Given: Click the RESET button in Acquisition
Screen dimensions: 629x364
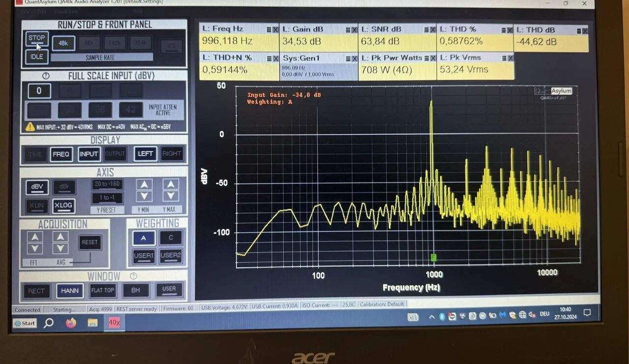Looking at the screenshot, I should [90, 242].
